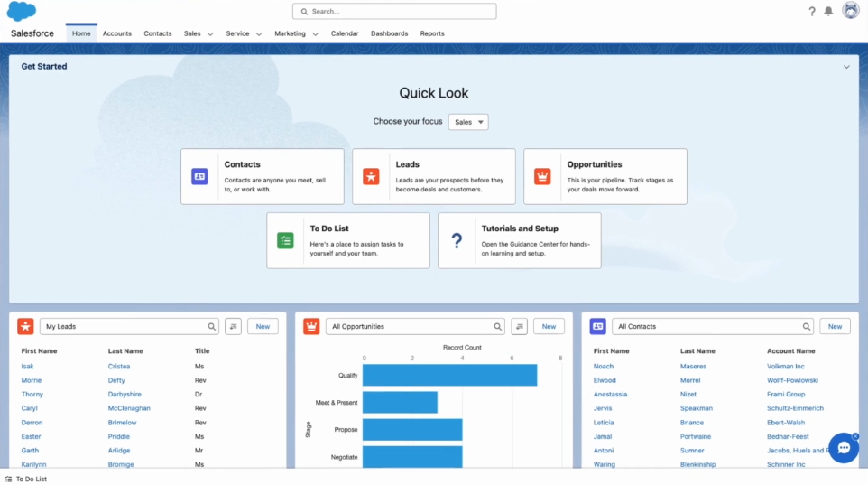Open the help question mark icon

(x=811, y=12)
